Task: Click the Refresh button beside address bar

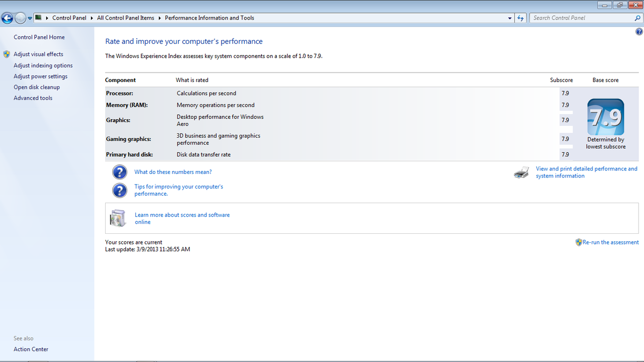Action: (x=521, y=18)
